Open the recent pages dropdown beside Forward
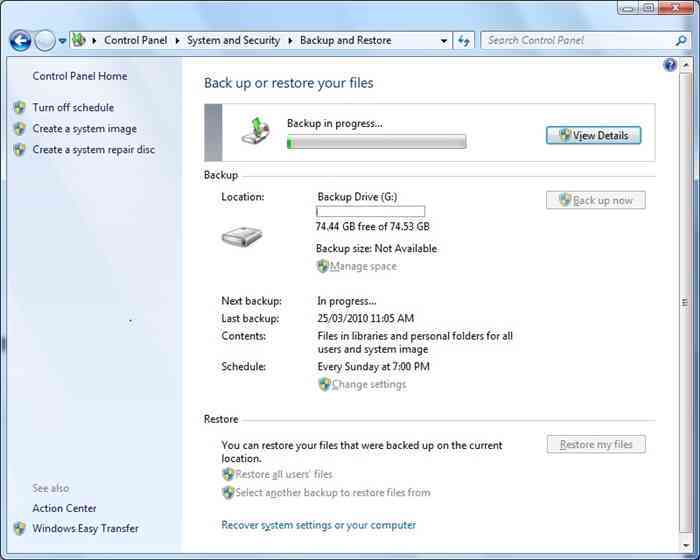This screenshot has height=560, width=700. (x=62, y=41)
